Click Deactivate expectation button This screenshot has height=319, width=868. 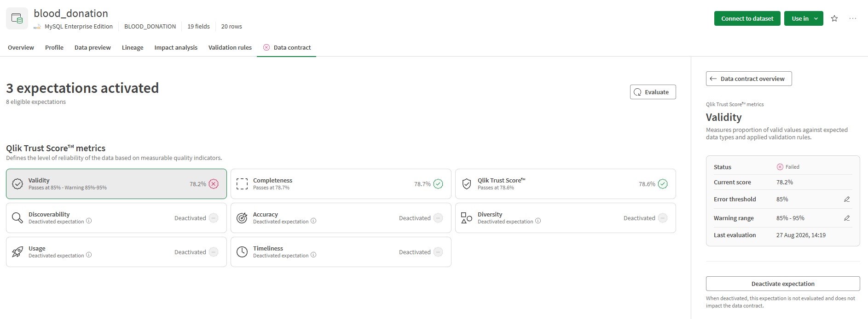(783, 284)
